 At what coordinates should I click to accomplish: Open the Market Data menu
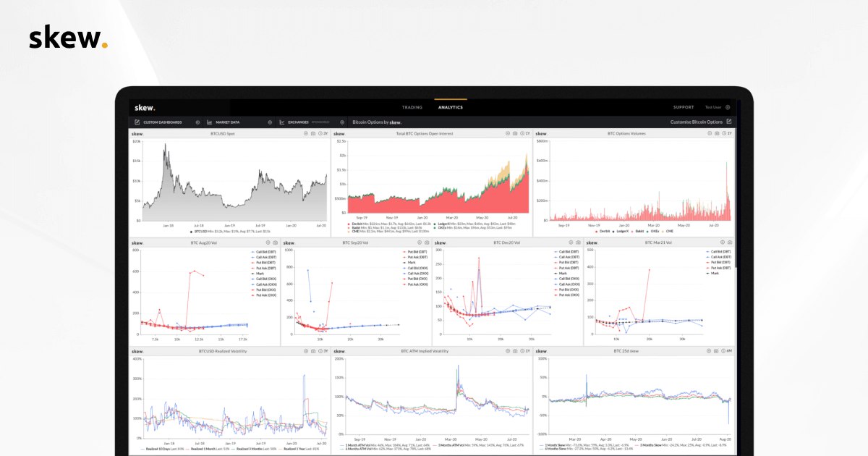click(228, 122)
